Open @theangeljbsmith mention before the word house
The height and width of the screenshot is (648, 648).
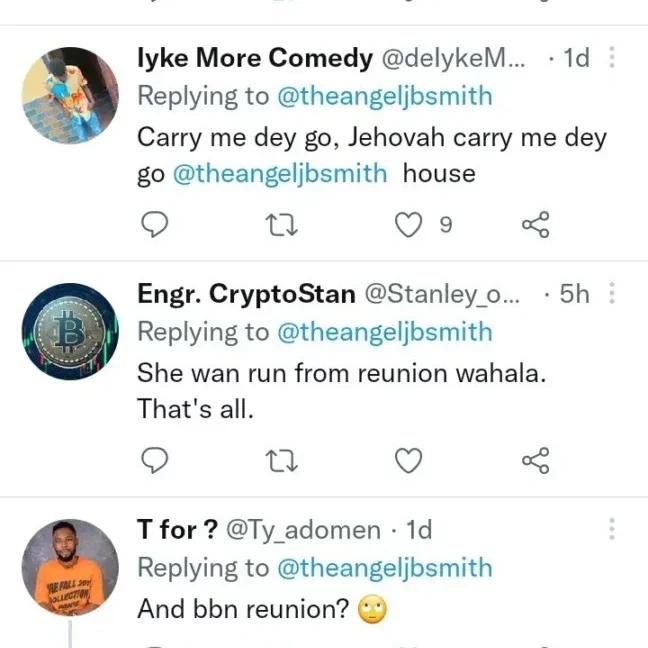(280, 173)
